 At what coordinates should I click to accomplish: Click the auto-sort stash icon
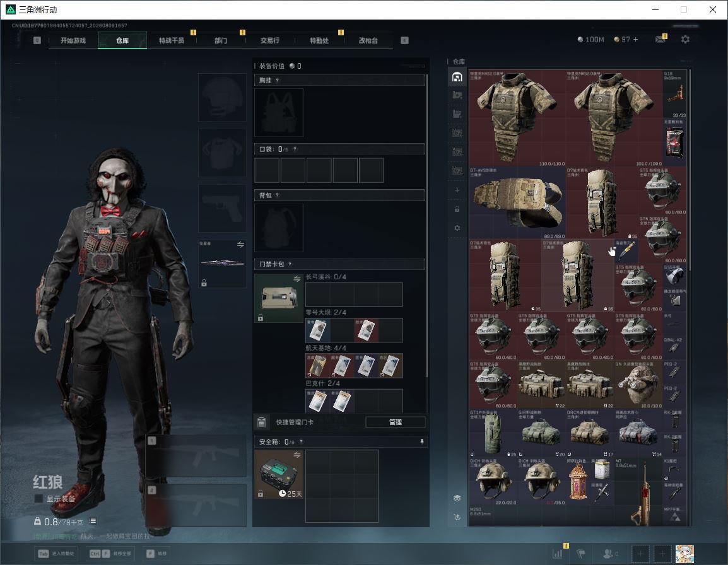[457, 516]
